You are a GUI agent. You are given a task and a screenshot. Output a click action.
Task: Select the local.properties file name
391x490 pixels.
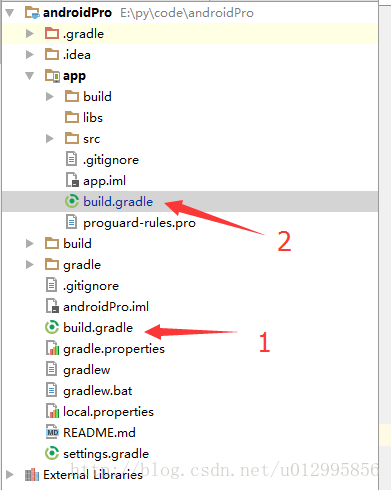coord(108,412)
